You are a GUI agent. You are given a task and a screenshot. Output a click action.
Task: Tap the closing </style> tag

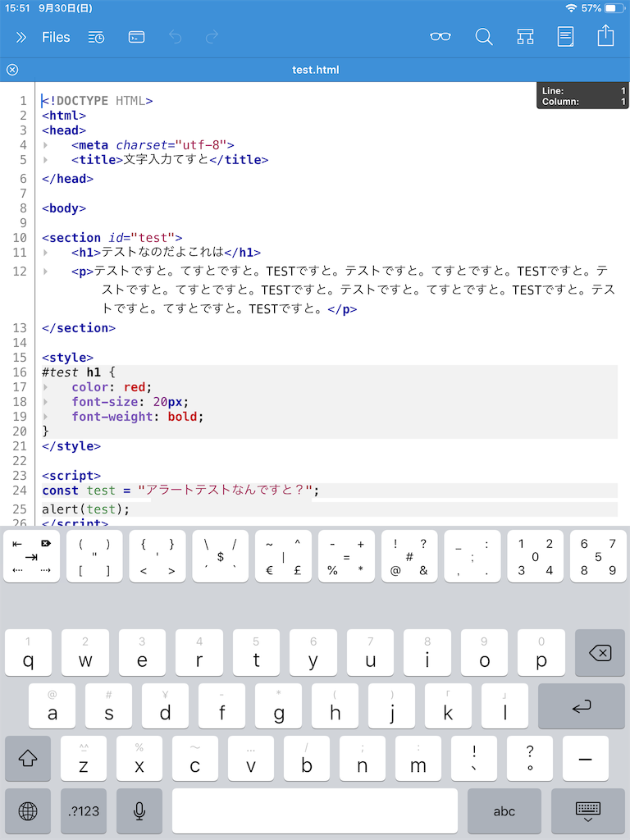(x=71, y=445)
